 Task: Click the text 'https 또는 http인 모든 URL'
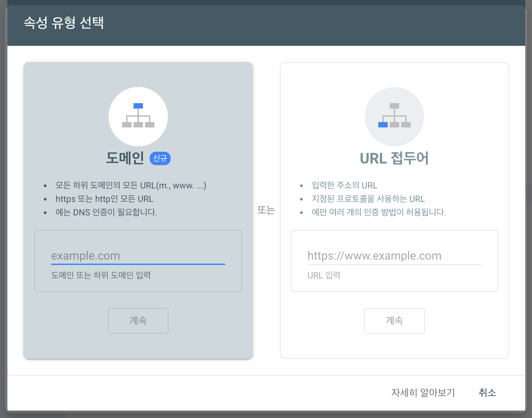click(105, 199)
